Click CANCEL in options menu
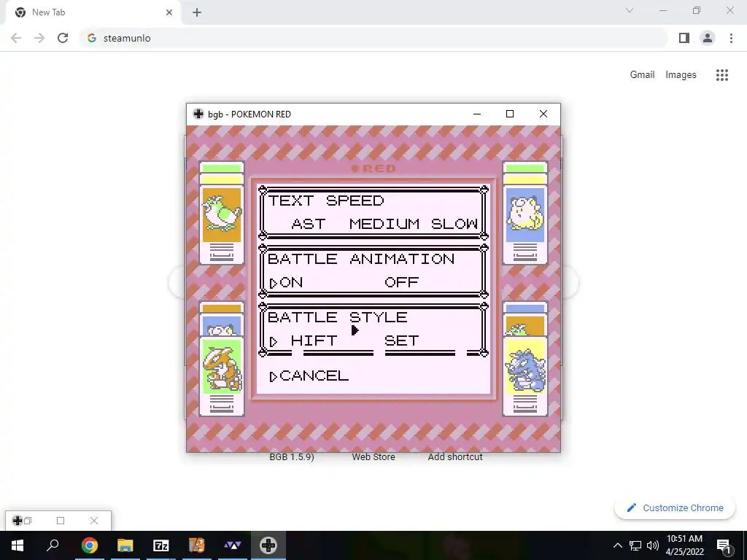 click(x=314, y=376)
